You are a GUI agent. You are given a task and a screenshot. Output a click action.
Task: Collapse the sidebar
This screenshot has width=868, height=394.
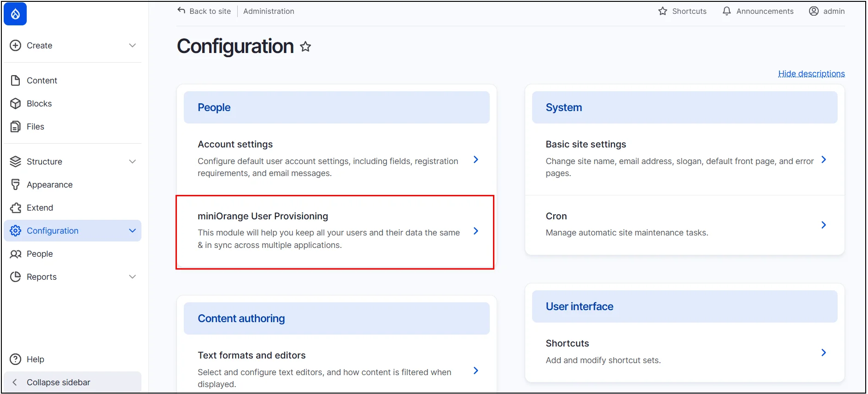(x=58, y=382)
